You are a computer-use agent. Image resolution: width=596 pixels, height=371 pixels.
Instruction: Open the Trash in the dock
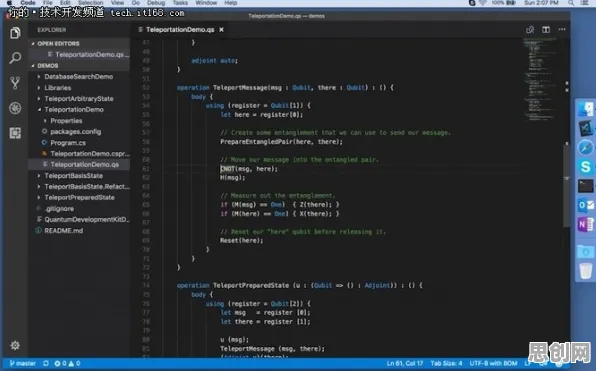coord(585,271)
